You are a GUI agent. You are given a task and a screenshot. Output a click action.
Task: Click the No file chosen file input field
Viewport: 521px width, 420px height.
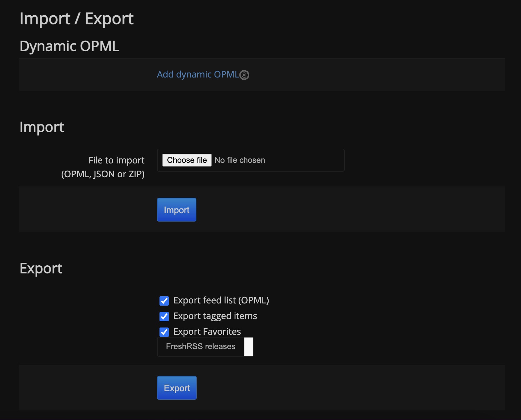coord(275,160)
